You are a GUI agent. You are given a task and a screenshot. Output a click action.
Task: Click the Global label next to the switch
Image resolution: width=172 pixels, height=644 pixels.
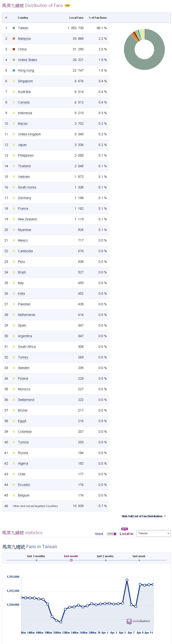pos(99,534)
